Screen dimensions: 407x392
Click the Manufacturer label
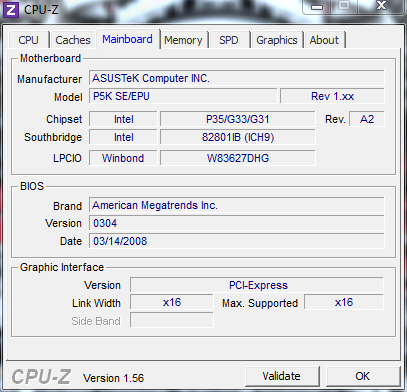pyautogui.click(x=49, y=79)
